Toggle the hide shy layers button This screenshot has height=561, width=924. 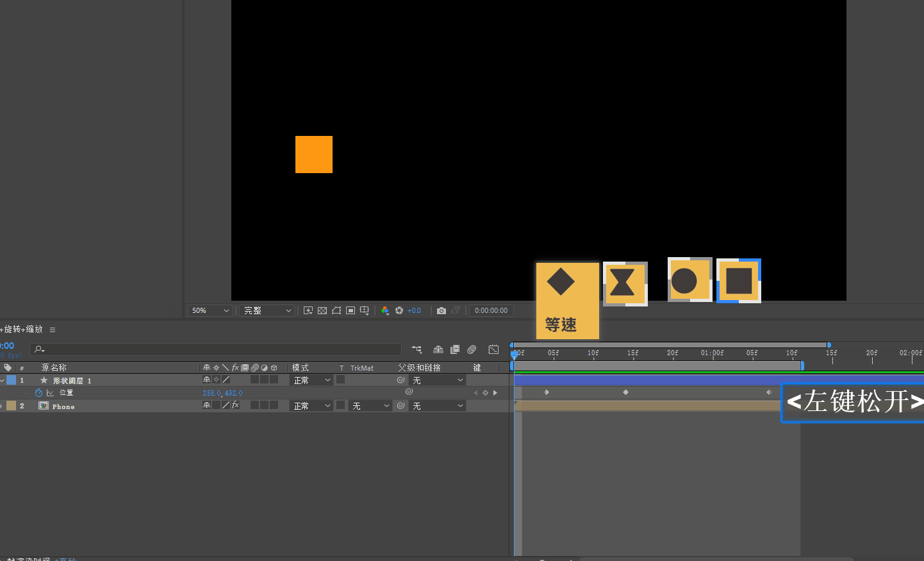[x=438, y=349]
